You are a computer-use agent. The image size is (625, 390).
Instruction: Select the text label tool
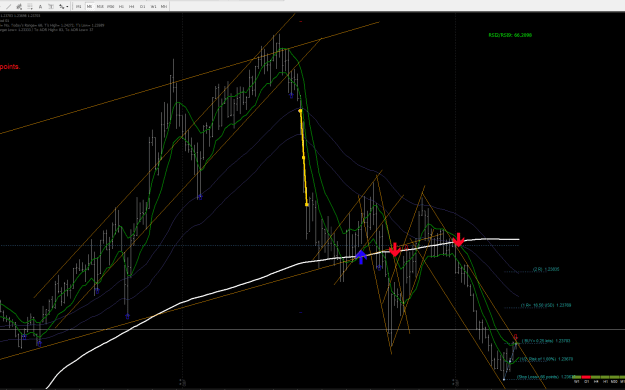click(51, 6)
